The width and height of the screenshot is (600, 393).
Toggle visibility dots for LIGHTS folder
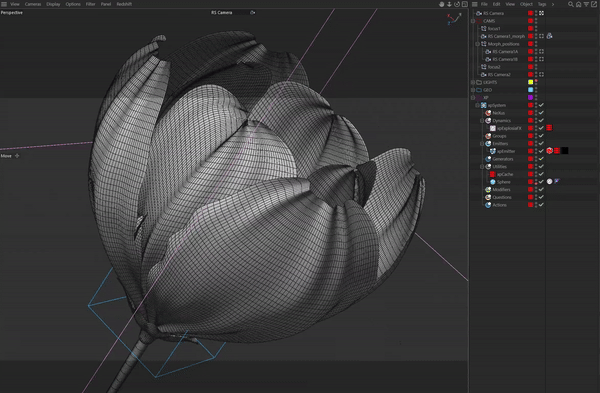click(x=536, y=82)
